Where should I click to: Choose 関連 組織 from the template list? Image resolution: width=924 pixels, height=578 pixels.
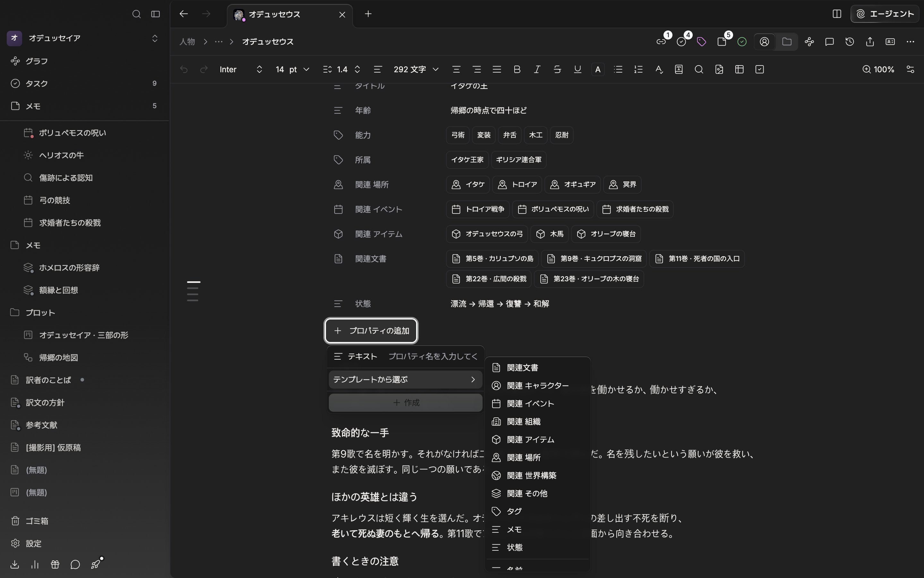click(538, 422)
